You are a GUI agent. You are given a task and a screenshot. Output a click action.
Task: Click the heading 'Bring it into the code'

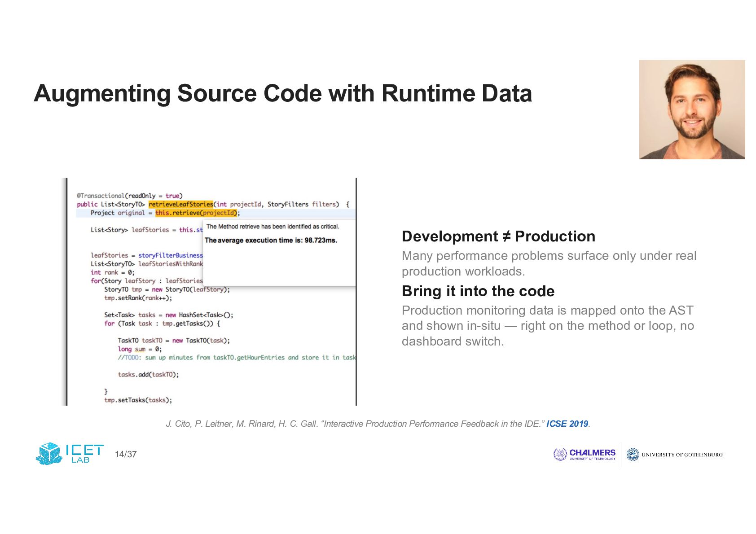(478, 291)
